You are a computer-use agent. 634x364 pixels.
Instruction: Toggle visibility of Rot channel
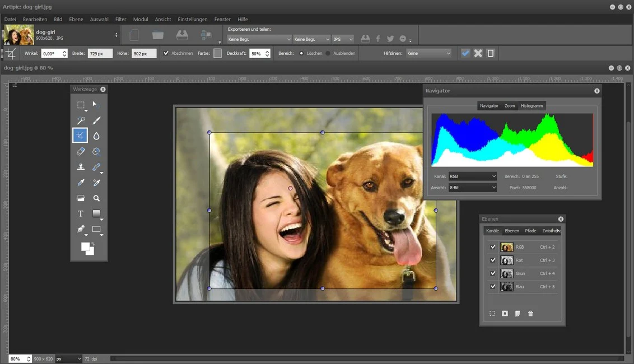point(493,260)
